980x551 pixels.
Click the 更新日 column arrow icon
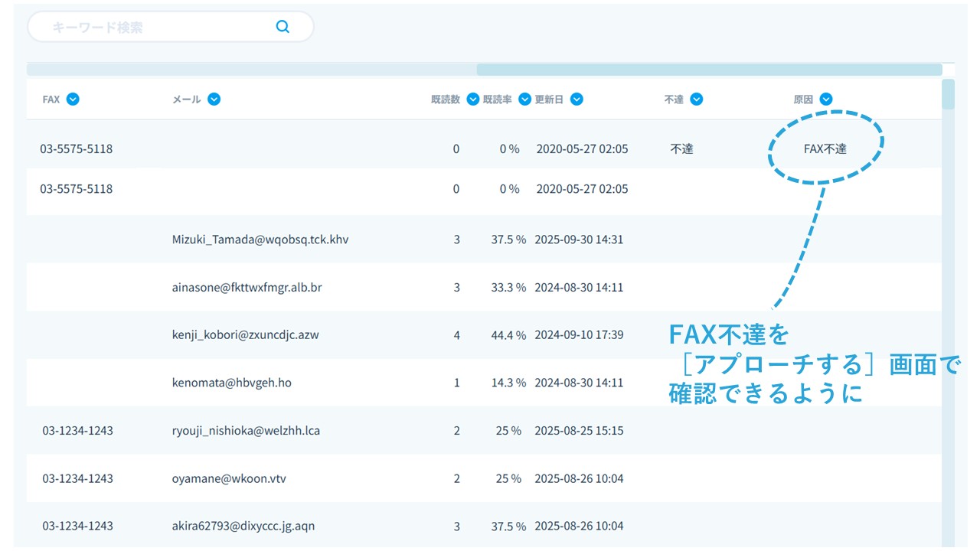[x=577, y=99]
